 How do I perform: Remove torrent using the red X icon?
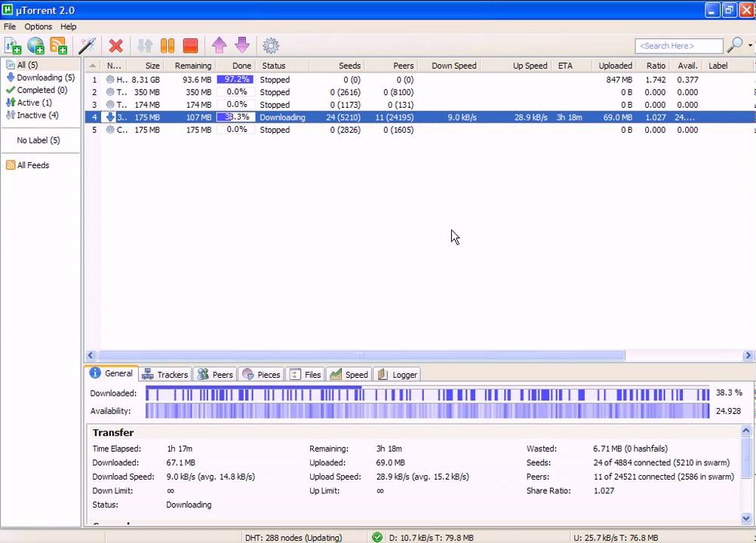[115, 46]
